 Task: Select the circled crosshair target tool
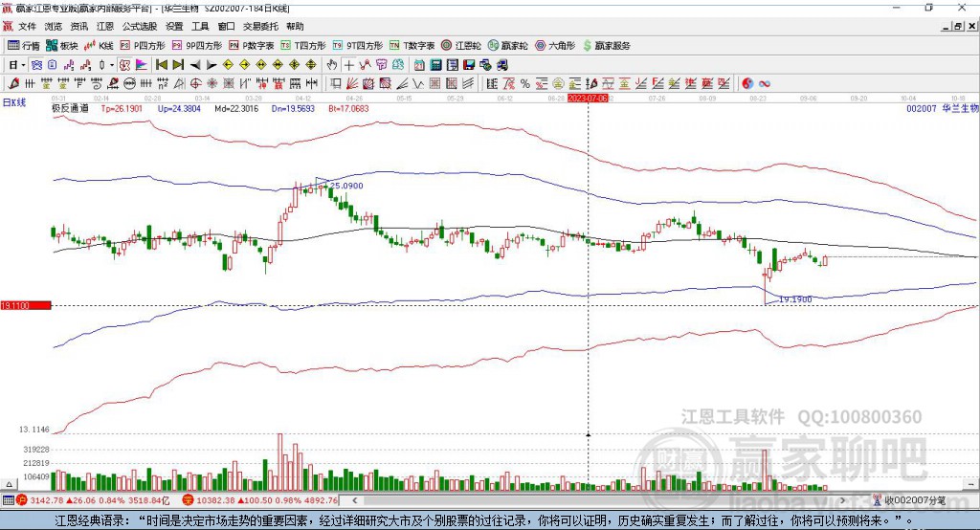[x=195, y=83]
